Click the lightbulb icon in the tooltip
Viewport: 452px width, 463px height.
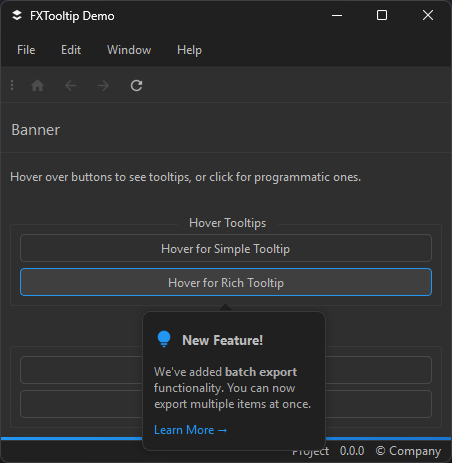[x=164, y=339]
